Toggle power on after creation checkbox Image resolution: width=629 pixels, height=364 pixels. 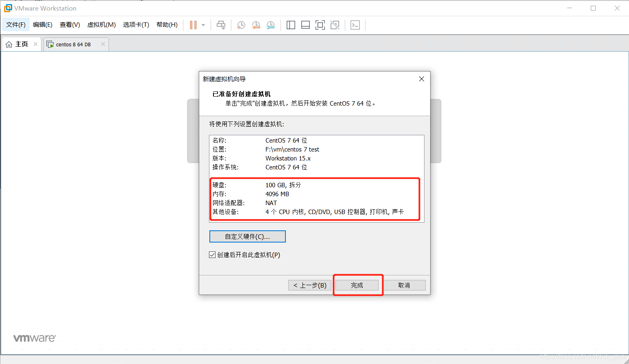(212, 254)
